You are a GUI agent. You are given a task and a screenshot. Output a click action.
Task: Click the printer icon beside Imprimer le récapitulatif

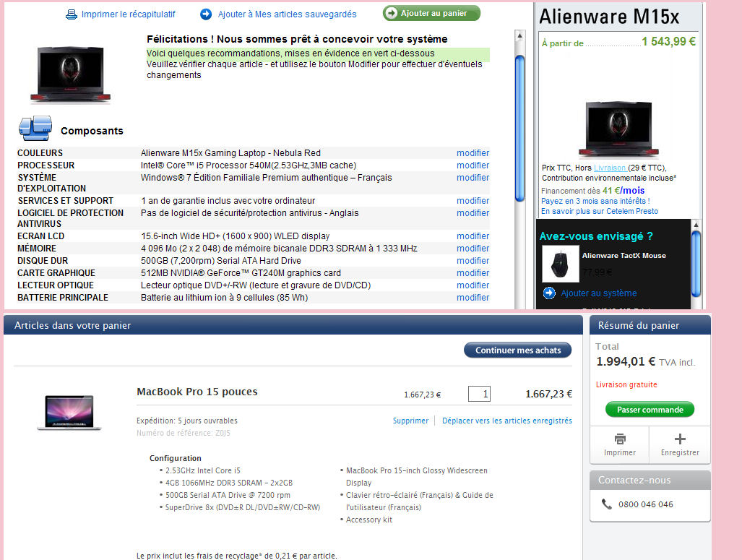pyautogui.click(x=72, y=14)
